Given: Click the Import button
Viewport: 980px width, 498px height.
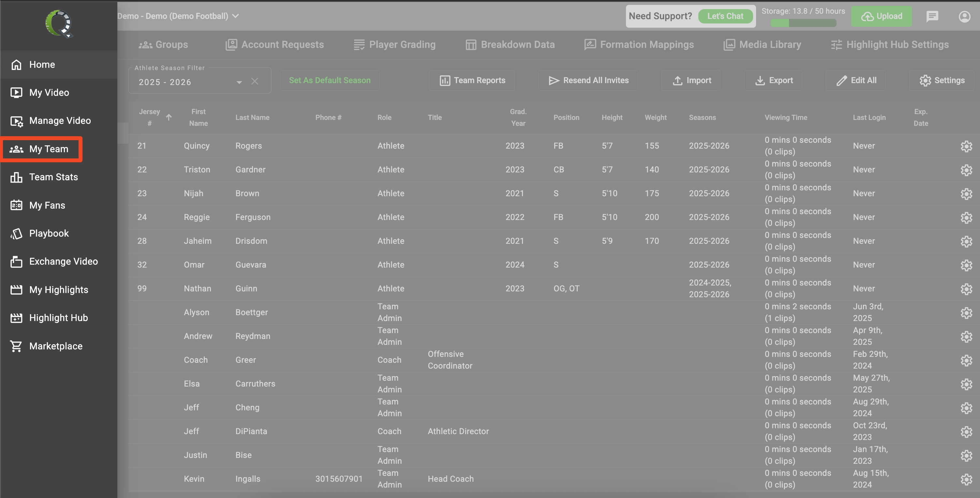Looking at the screenshot, I should point(691,80).
